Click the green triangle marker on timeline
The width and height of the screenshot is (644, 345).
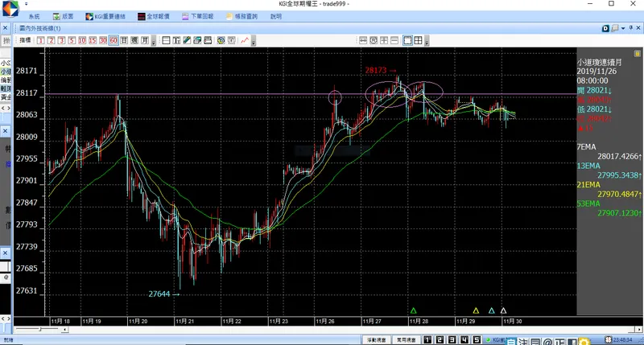click(x=413, y=310)
